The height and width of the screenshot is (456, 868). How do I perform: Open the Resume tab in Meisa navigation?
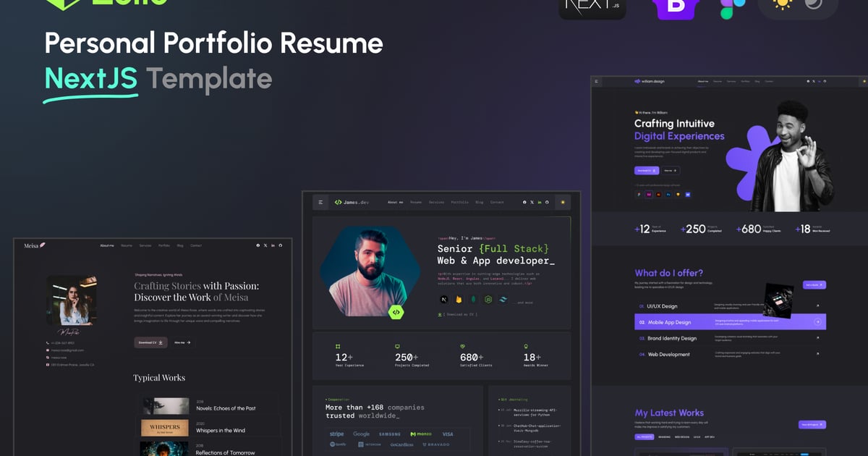[x=127, y=245]
